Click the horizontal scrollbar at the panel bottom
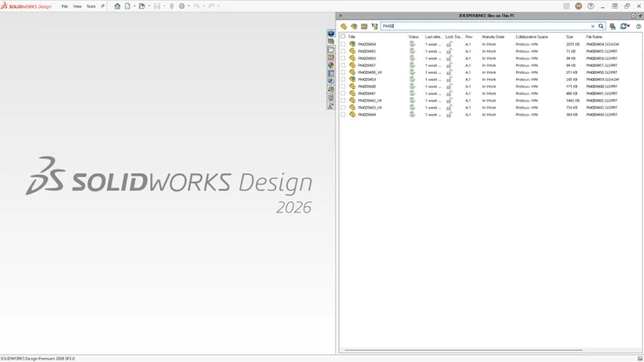Screen dimensions: 644x362 tap(464, 350)
